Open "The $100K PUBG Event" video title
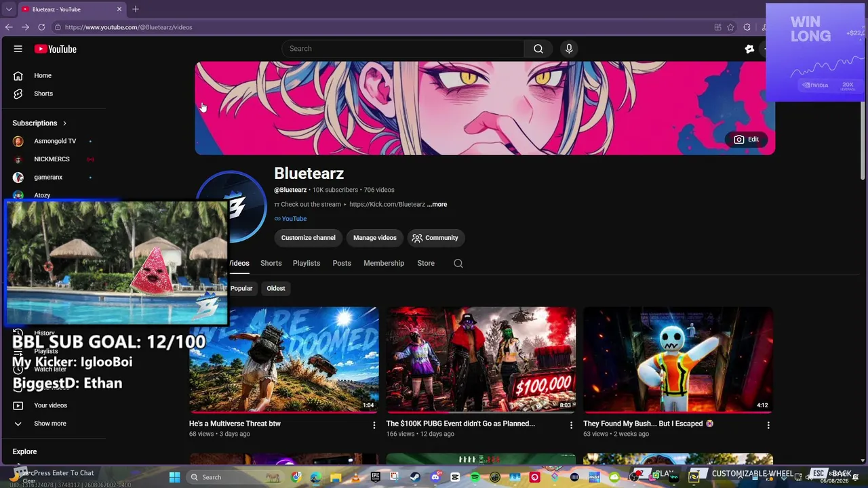This screenshot has width=868, height=488. point(460,424)
